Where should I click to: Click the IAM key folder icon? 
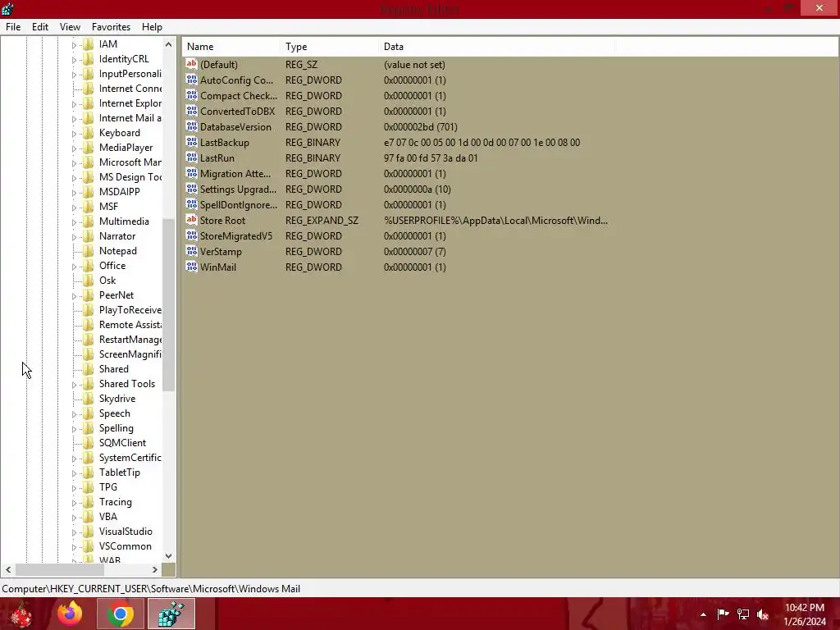coord(89,44)
